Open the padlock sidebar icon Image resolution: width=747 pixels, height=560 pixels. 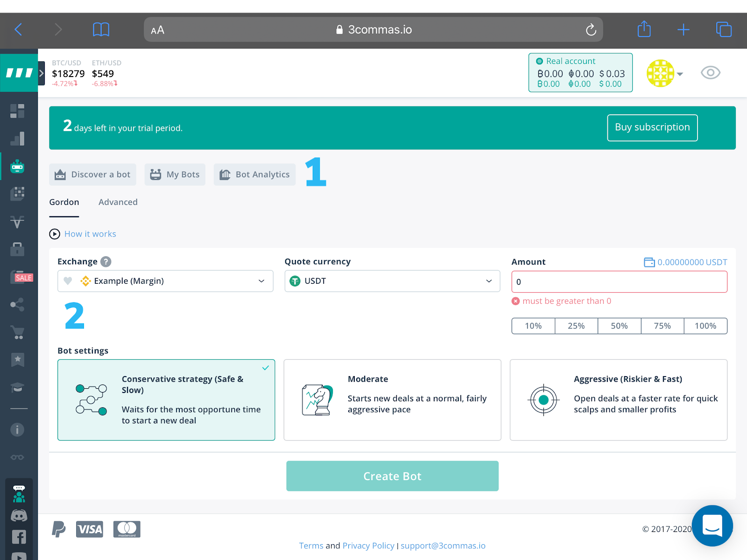tap(17, 249)
